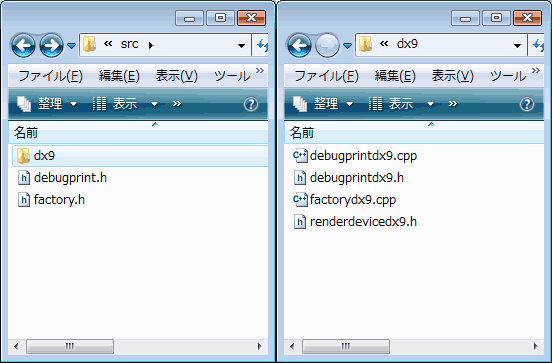Screen dimensions: 552x363
Task: Open ツール menu in dx9 window
Action: pyautogui.click(x=508, y=76)
